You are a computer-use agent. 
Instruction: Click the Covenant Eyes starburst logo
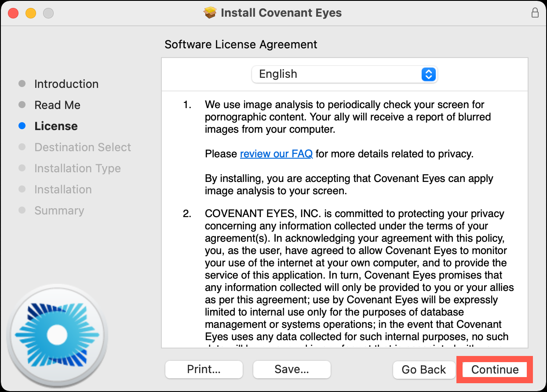tap(56, 335)
